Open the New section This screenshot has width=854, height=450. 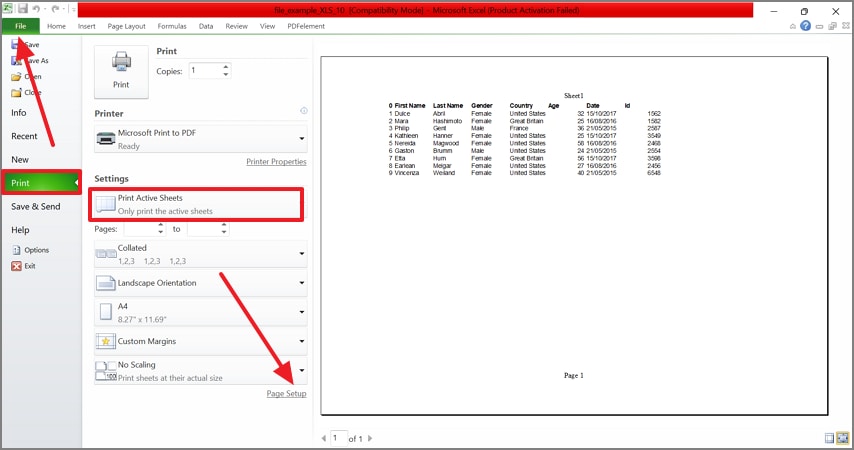(20, 160)
